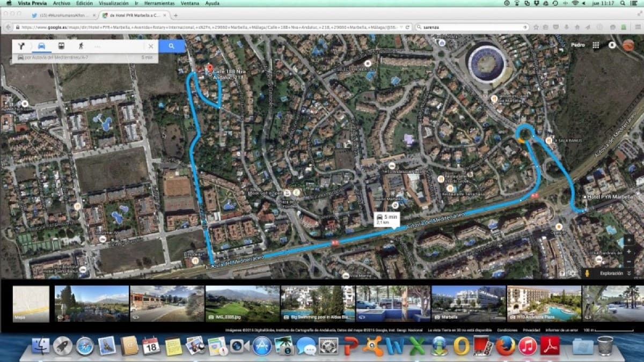Zoom in the map with plus
This screenshot has width=644, height=362.
pyautogui.click(x=628, y=251)
